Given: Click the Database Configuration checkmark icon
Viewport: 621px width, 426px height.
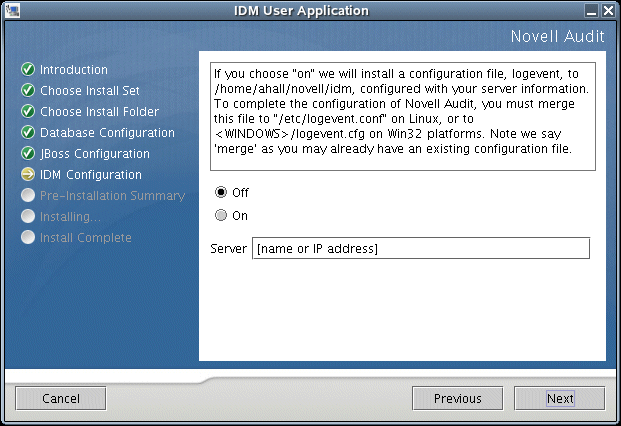Looking at the screenshot, I should click(x=27, y=133).
